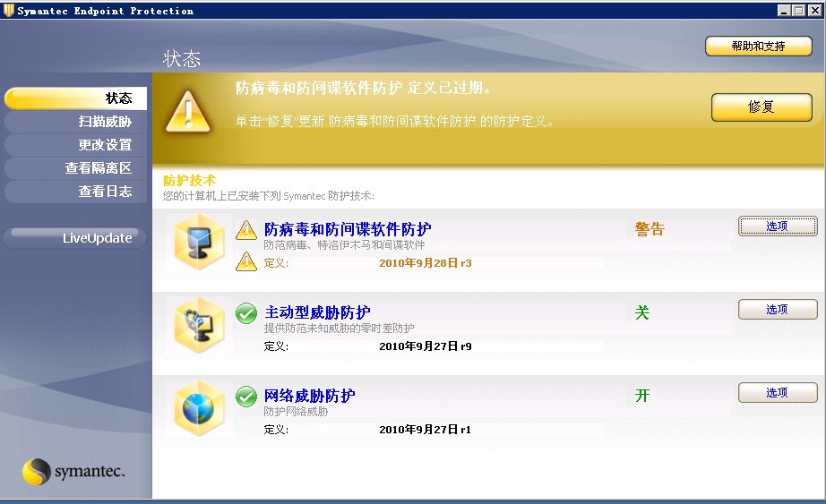Click the symantec logo at bottom left
The image size is (826, 504).
[73, 472]
